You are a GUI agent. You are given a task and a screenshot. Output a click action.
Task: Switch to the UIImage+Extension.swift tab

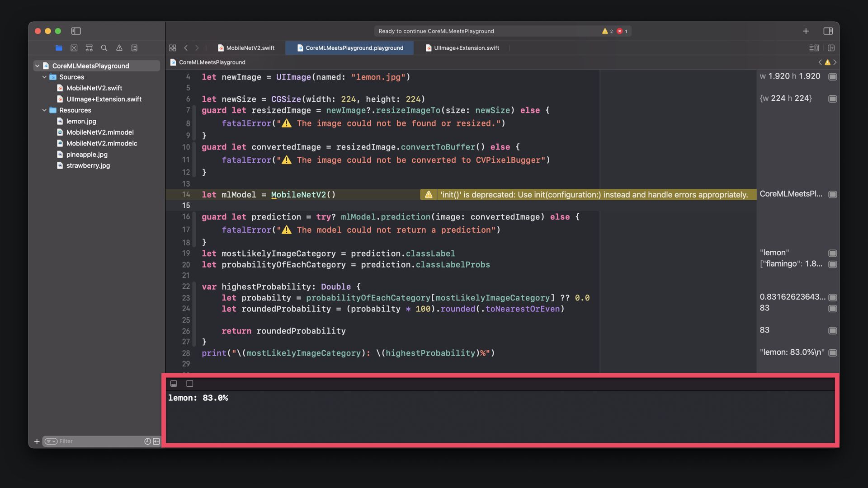pyautogui.click(x=462, y=48)
